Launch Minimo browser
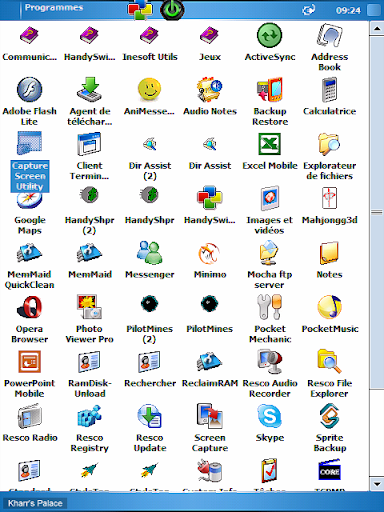 (209, 253)
